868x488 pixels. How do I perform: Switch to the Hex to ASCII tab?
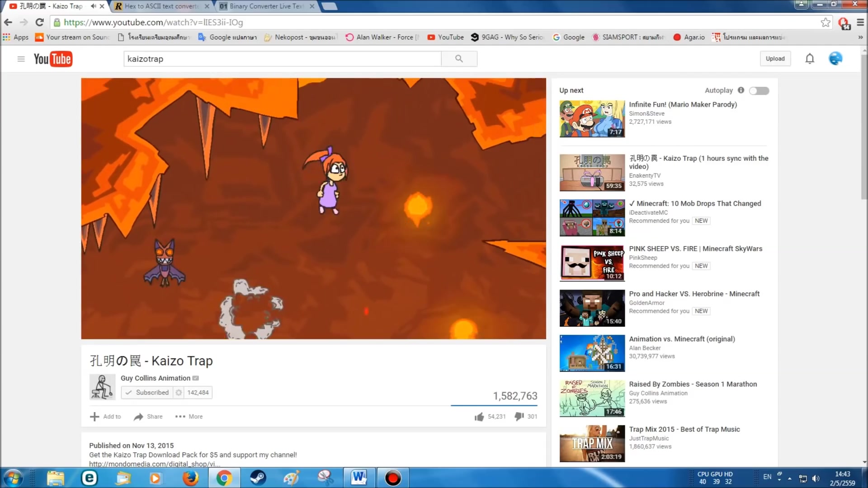[161, 6]
